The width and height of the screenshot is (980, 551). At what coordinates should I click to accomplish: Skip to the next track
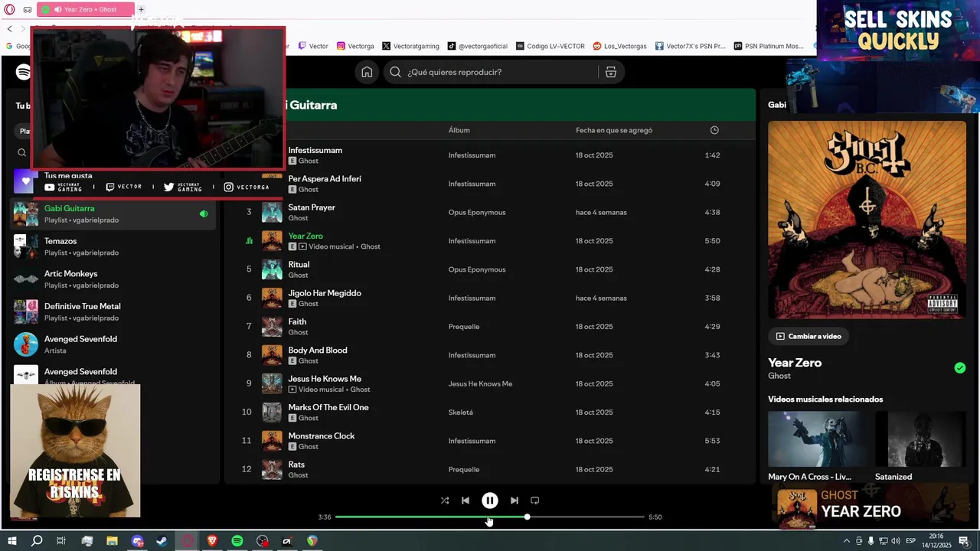coord(514,500)
